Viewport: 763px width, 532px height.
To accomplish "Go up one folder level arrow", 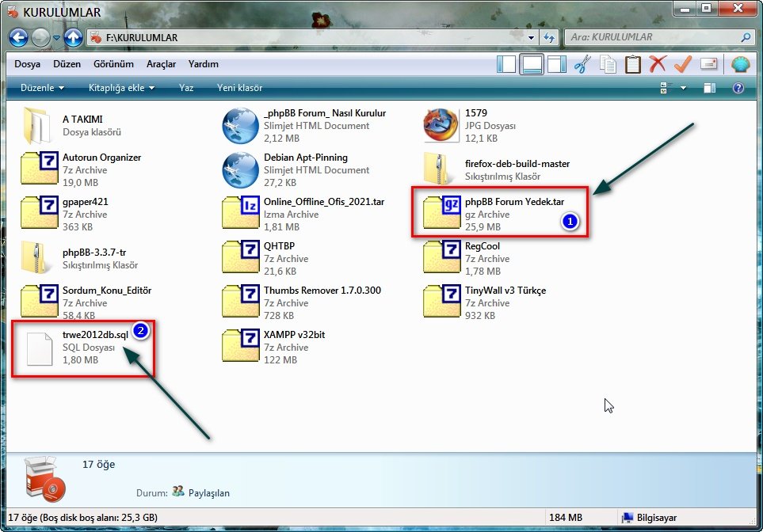I will (74, 37).
